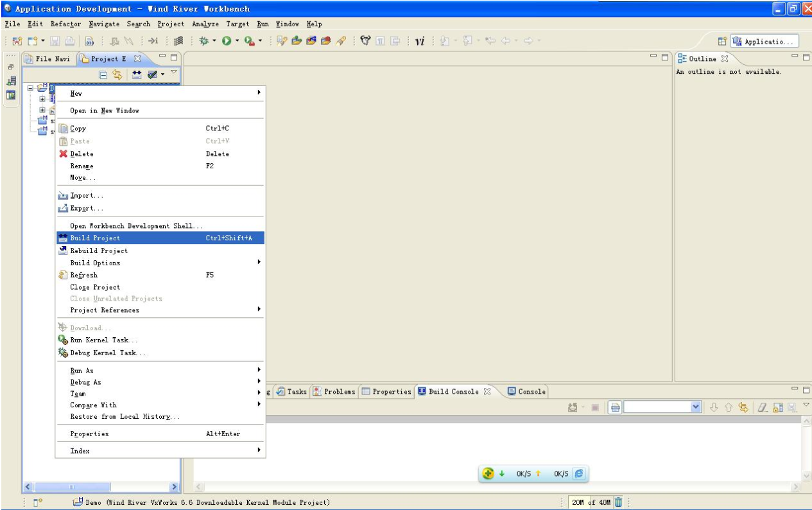This screenshot has width=812, height=510.
Task: Click the Save icon in the main toolbar
Action: (53, 40)
